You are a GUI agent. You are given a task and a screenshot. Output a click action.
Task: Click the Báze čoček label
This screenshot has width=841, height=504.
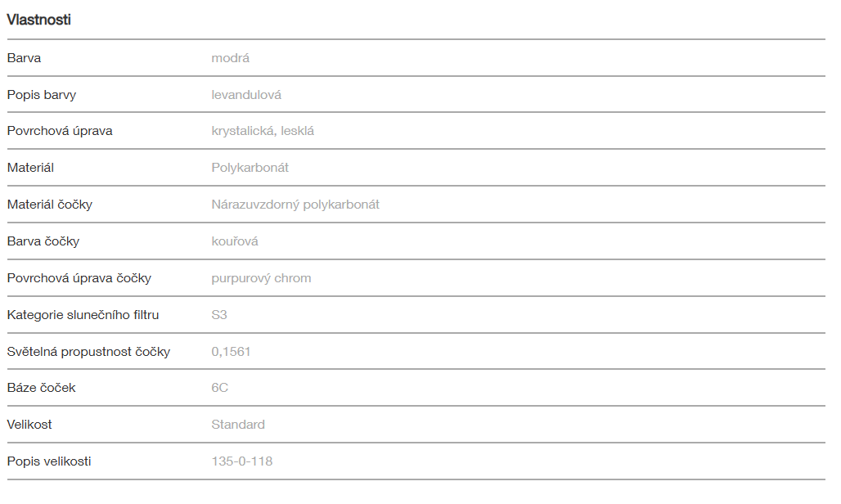(x=41, y=388)
